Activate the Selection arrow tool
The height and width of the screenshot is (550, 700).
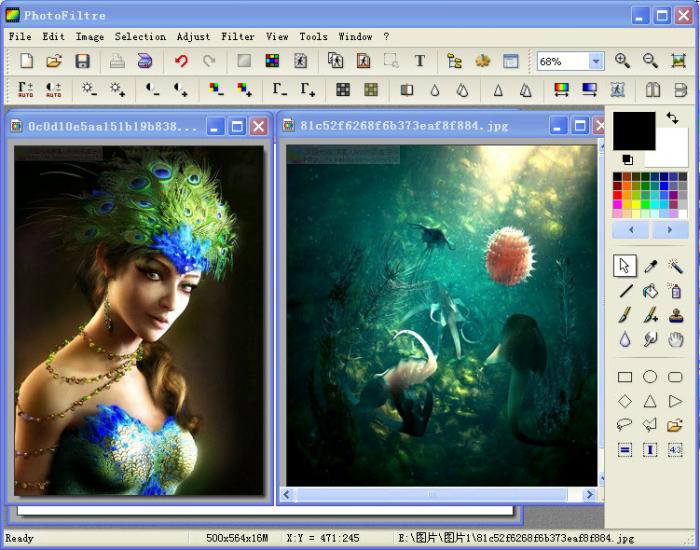pos(625,266)
